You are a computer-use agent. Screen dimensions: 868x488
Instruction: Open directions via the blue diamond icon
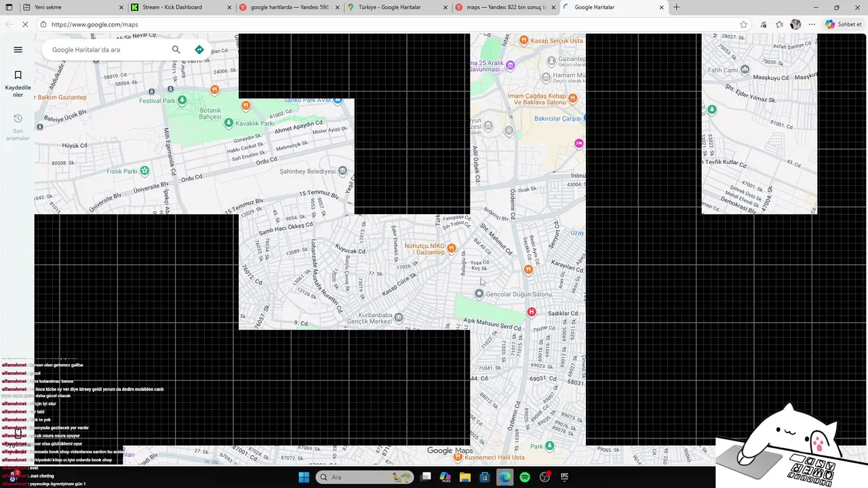pyautogui.click(x=199, y=49)
